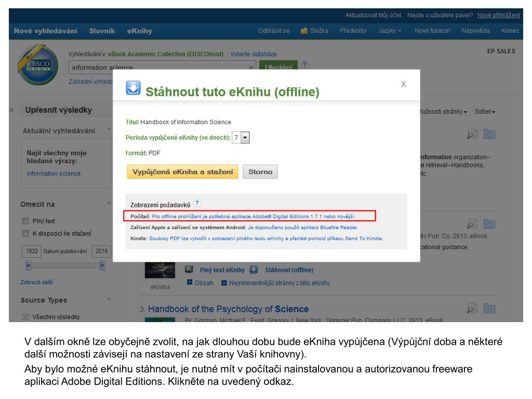Expand the Obsah plus icon
Viewport: 532px width, 399px height.
point(190,282)
